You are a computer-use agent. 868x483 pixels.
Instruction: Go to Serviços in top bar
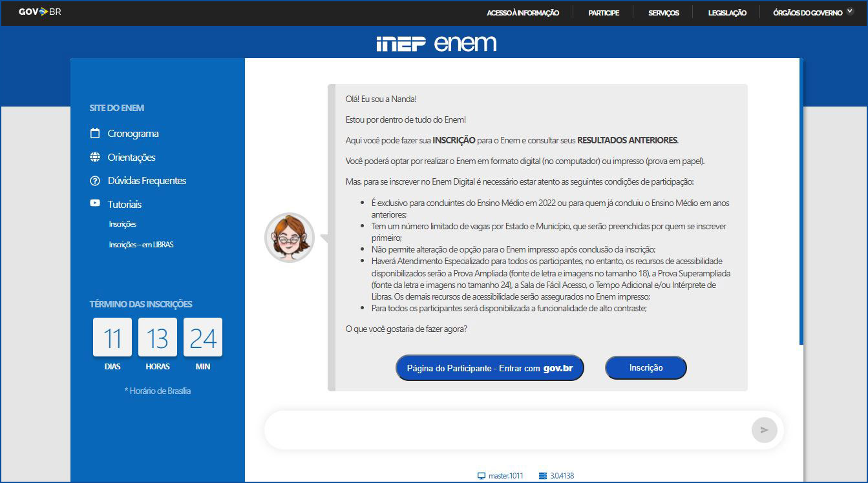tap(663, 13)
